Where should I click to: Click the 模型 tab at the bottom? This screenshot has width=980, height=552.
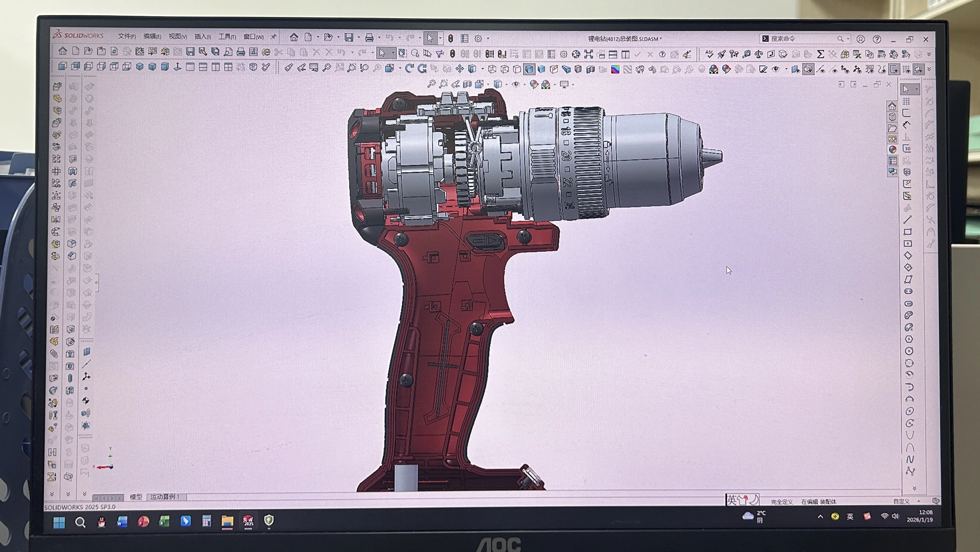coord(136,497)
